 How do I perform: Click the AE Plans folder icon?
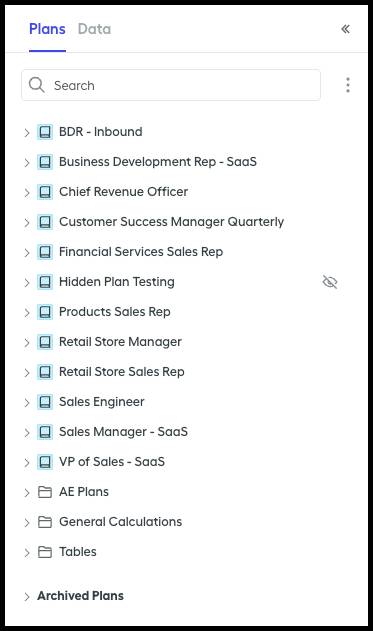pyautogui.click(x=45, y=492)
